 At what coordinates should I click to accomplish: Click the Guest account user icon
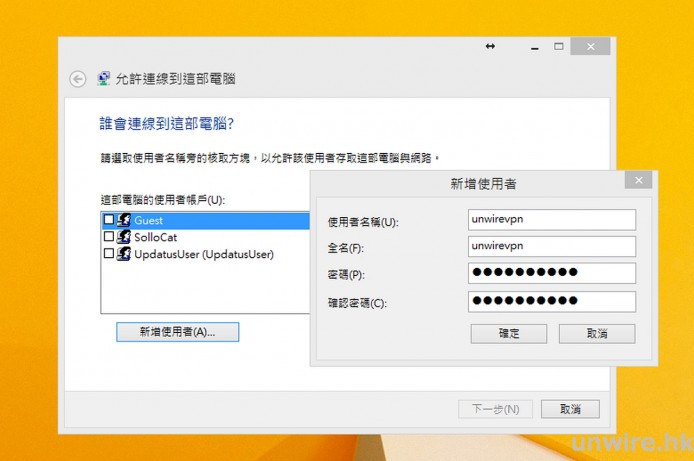tap(125, 220)
